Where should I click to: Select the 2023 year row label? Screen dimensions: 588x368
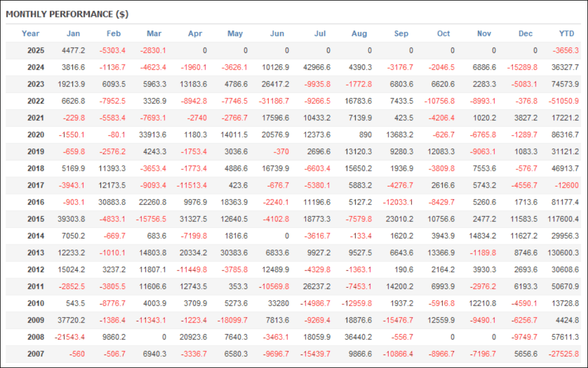tap(35, 84)
